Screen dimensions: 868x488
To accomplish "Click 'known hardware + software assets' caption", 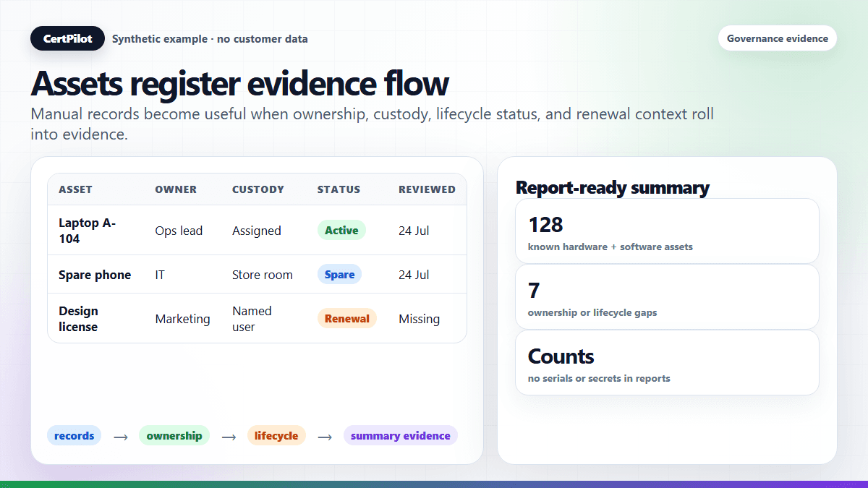I will click(610, 247).
